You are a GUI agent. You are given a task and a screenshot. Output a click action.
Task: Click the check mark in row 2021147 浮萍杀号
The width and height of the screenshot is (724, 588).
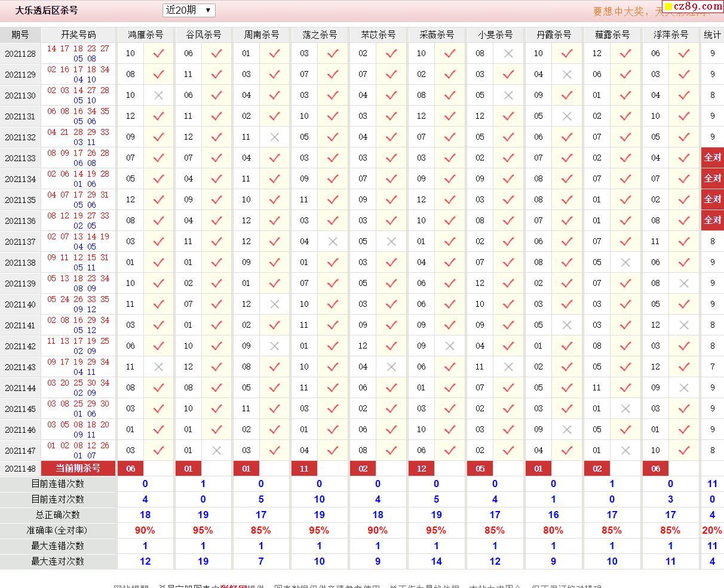point(684,450)
